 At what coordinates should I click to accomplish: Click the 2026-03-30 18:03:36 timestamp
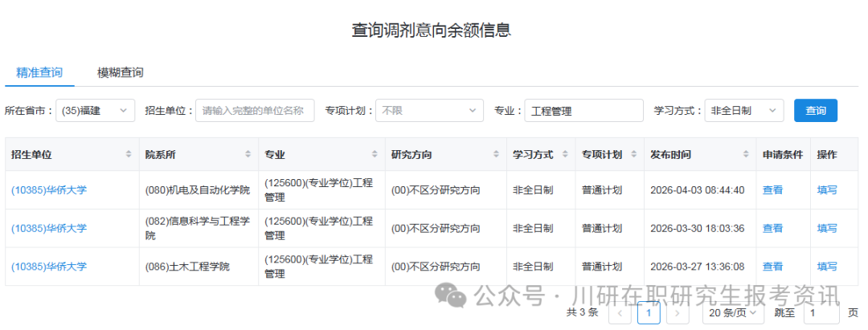(697, 228)
